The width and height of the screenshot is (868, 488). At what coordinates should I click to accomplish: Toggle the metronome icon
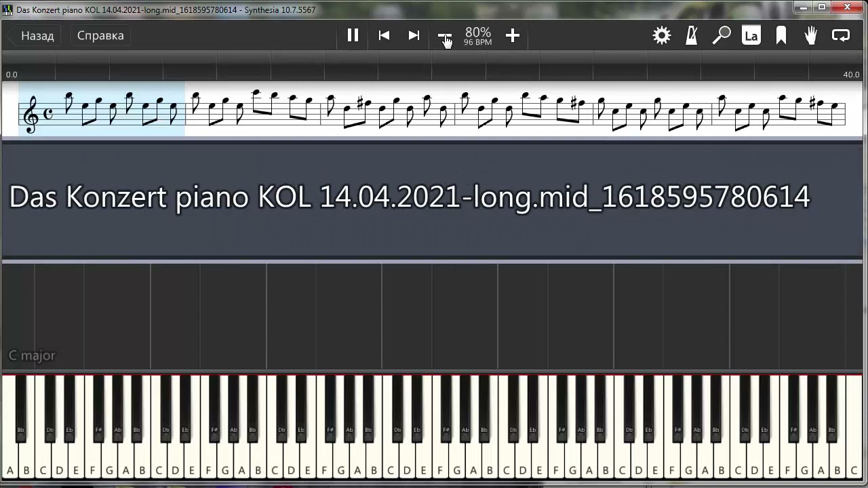(x=692, y=35)
